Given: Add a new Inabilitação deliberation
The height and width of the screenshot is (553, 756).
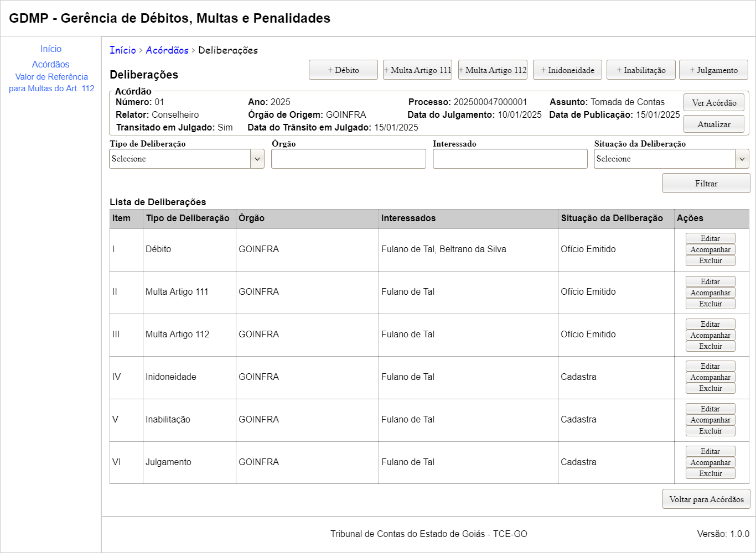Looking at the screenshot, I should (x=641, y=70).
